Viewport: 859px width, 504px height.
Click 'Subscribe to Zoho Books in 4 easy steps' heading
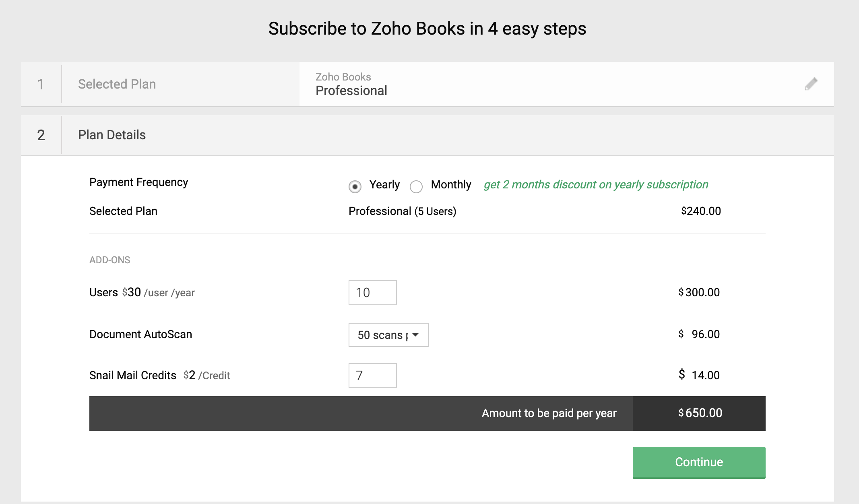tap(427, 29)
